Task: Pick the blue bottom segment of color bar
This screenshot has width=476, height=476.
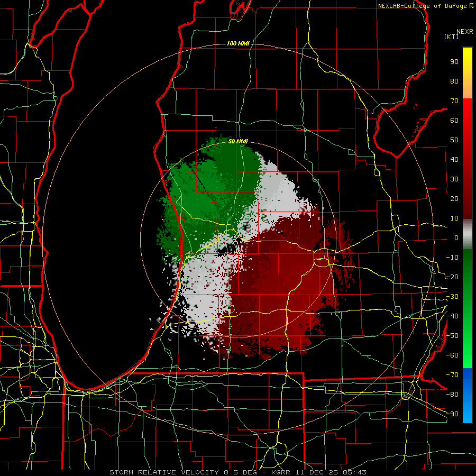Action: (467, 396)
